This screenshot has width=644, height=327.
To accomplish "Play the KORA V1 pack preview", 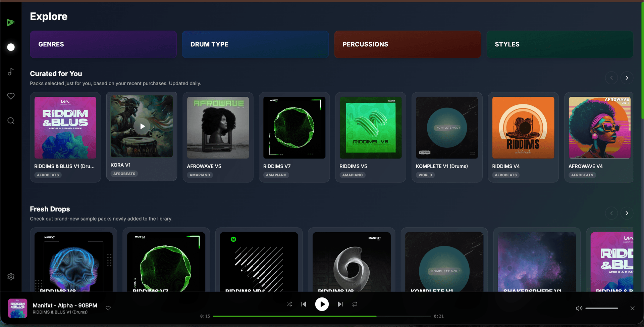I will pyautogui.click(x=142, y=126).
